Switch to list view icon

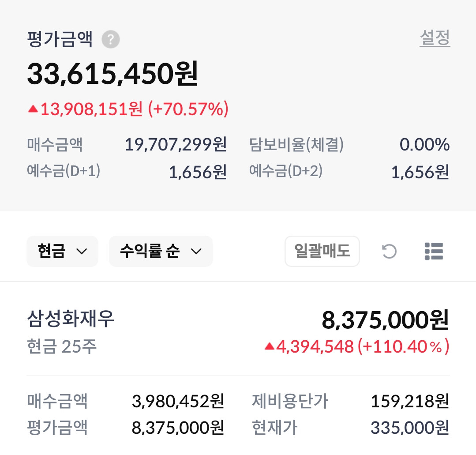434,251
